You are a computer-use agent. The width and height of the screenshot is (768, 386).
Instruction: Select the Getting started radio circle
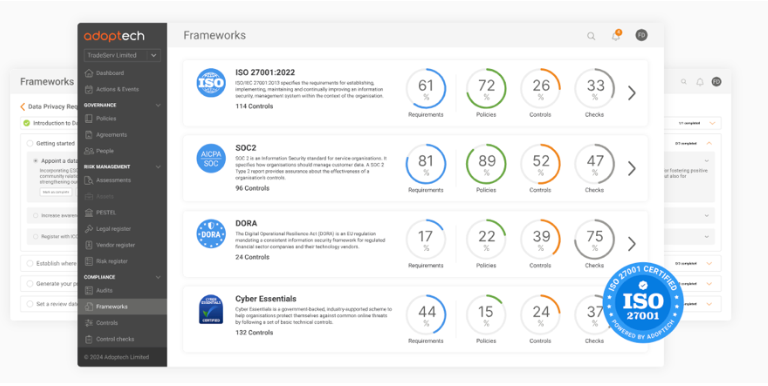click(x=30, y=144)
